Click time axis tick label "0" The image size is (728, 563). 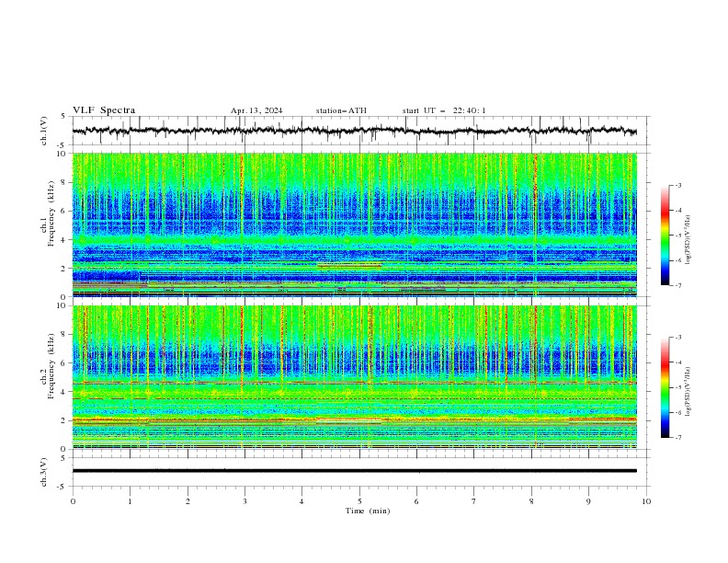[73, 501]
